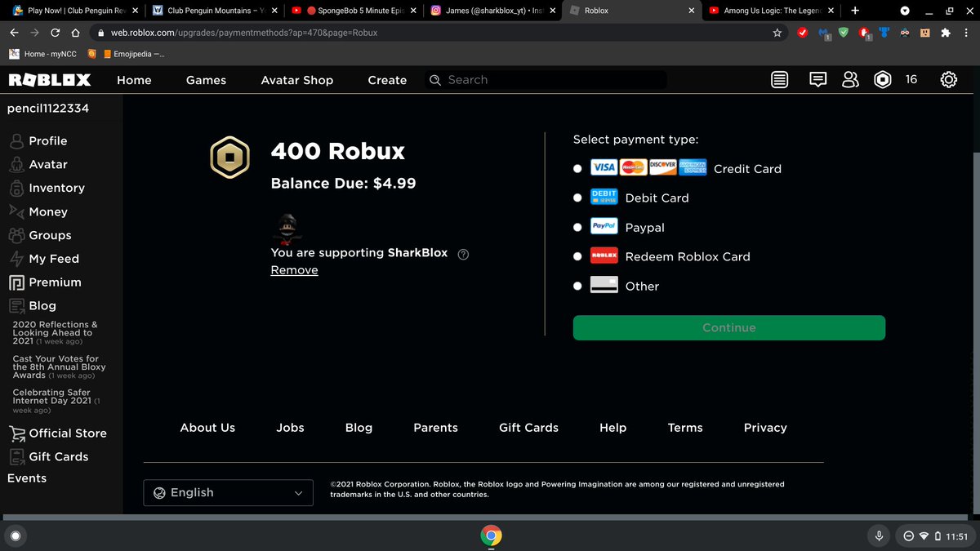
Task: Open the chat messages icon in header
Action: click(817, 79)
